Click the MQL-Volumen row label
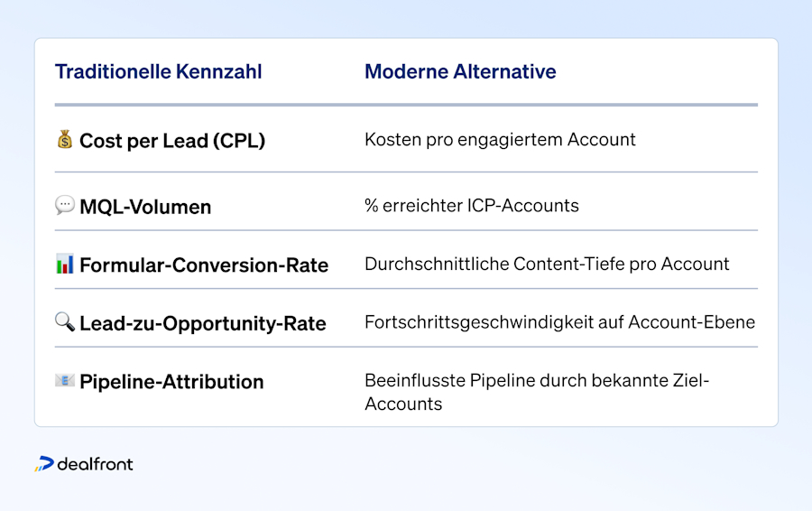The height and width of the screenshot is (511, 812). [x=145, y=207]
